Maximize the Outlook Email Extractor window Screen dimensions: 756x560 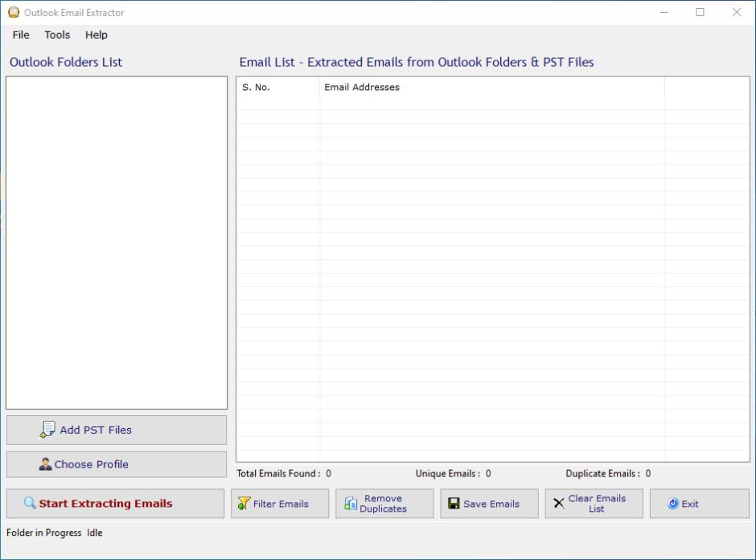point(700,12)
